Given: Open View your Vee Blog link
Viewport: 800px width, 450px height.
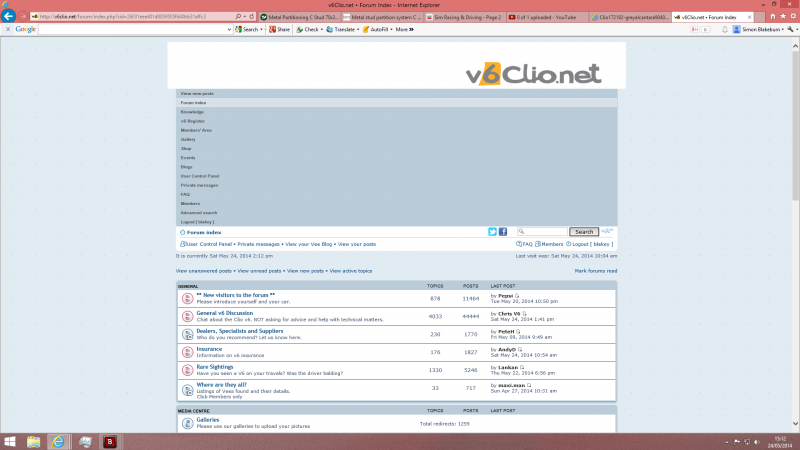Looking at the screenshot, I should (308, 244).
